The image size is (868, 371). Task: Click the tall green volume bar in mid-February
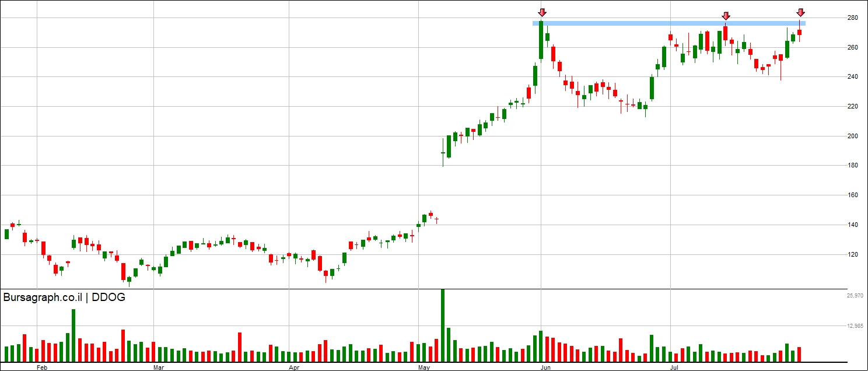[74, 335]
